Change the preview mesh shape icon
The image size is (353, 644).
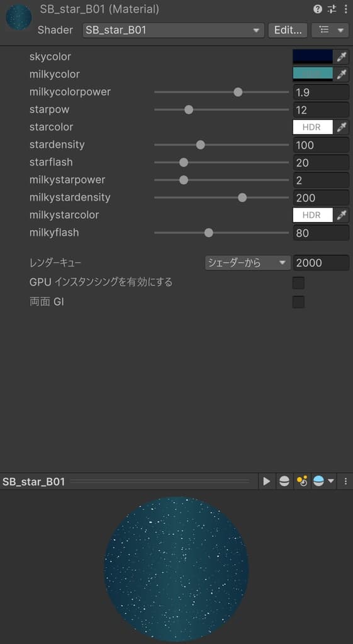[x=284, y=481]
